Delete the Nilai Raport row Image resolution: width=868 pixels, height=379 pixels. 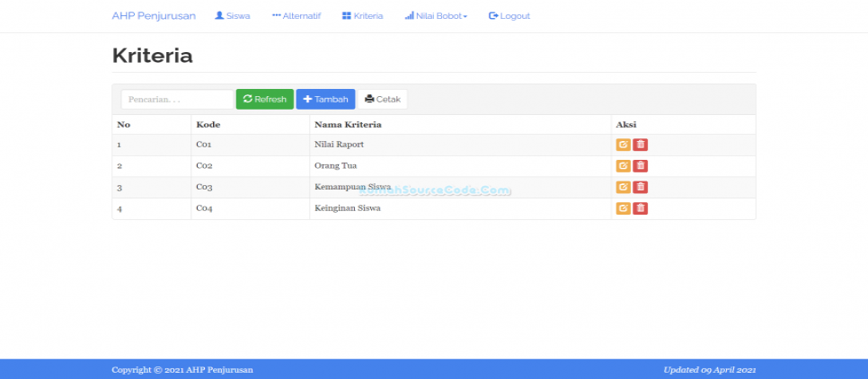(640, 145)
